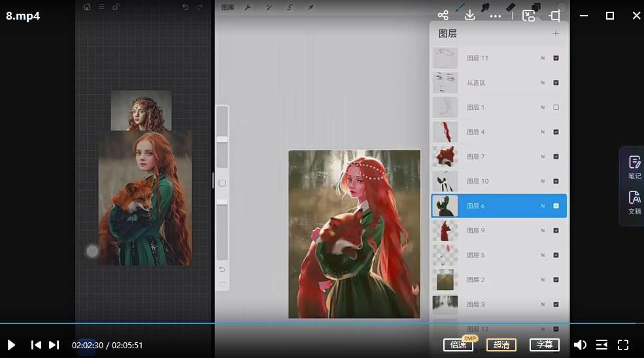Click the share icon in the top bar
The width and height of the screenshot is (644, 358).
coord(443,15)
